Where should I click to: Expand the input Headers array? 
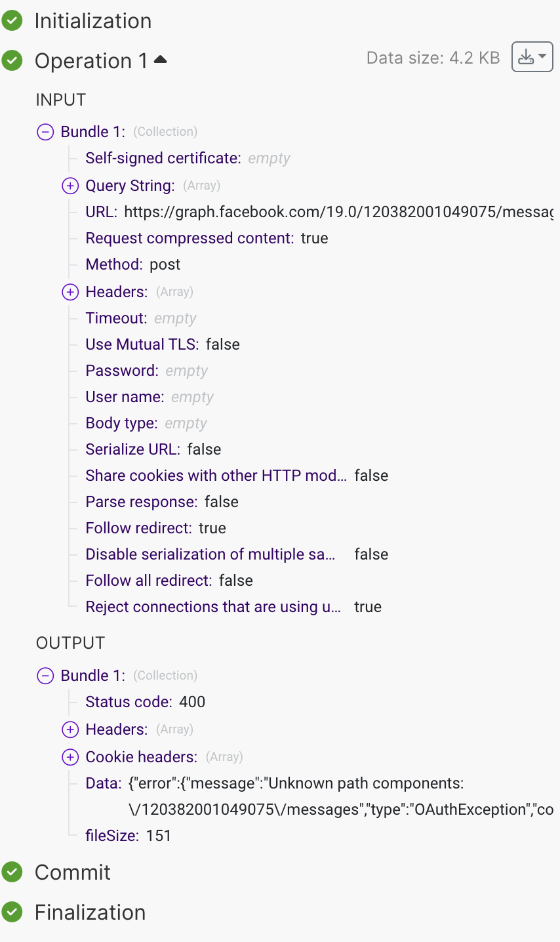(x=70, y=292)
